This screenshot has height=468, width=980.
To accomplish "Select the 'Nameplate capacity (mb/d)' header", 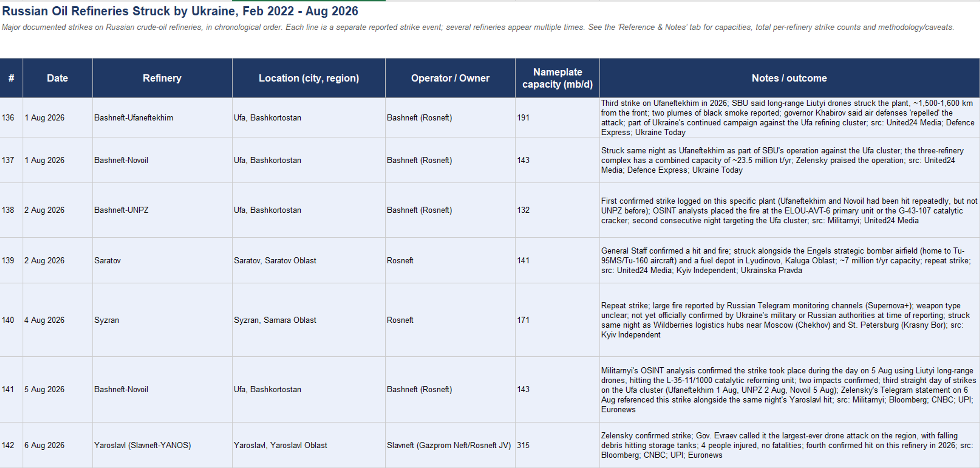I will 557,78.
